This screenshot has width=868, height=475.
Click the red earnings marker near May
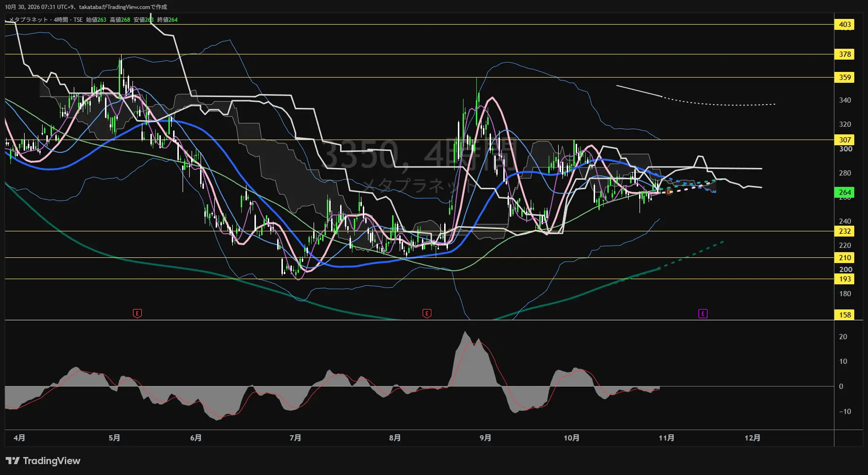pyautogui.click(x=137, y=313)
